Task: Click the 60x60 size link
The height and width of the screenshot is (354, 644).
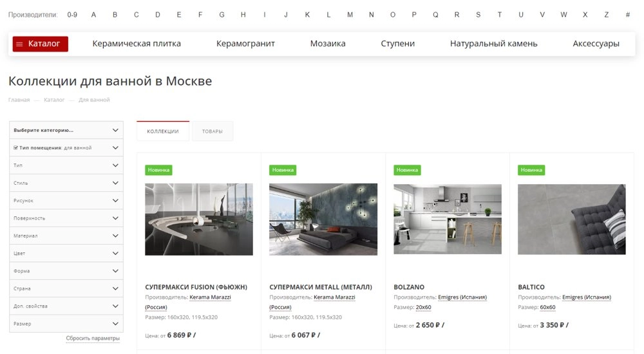Action: click(x=547, y=307)
